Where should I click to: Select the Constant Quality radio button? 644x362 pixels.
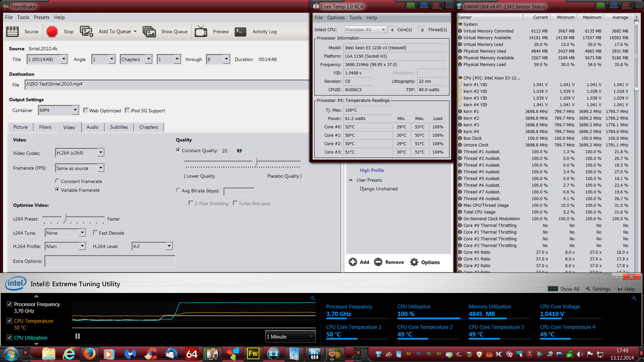(x=178, y=150)
